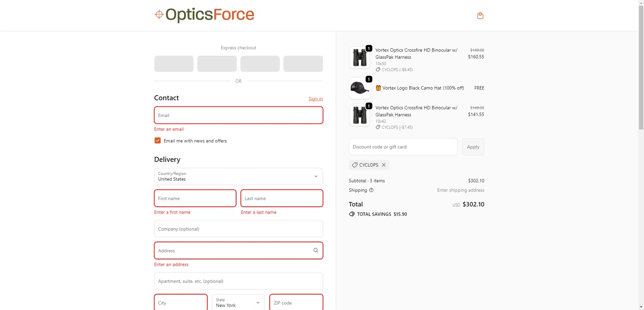The width and height of the screenshot is (644, 310).
Task: Click the struck-through $149.00 price
Action: (477, 108)
